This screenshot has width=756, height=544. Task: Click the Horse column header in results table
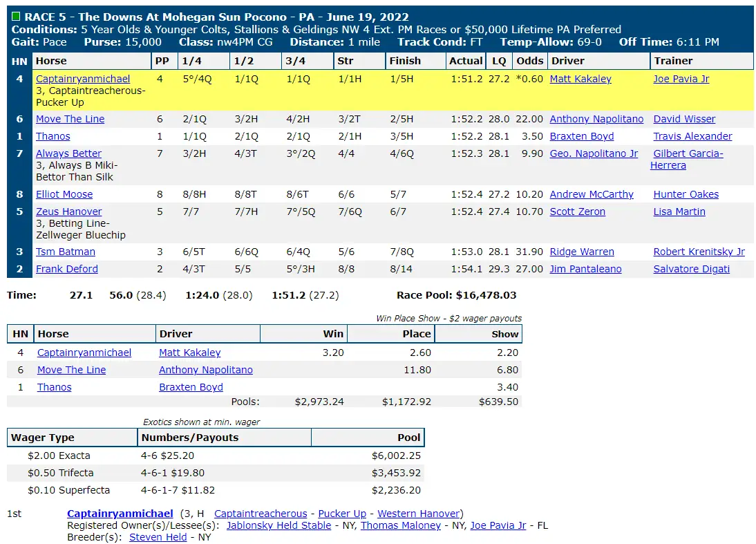[x=92, y=61]
